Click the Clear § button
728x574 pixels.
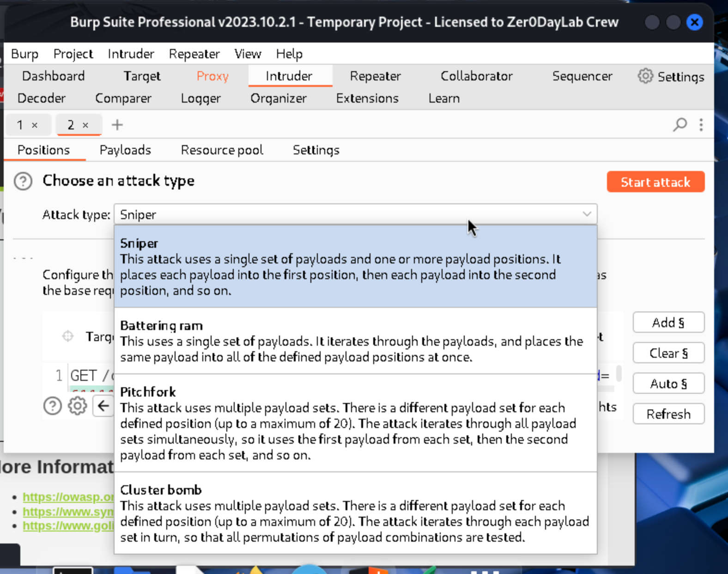point(668,353)
